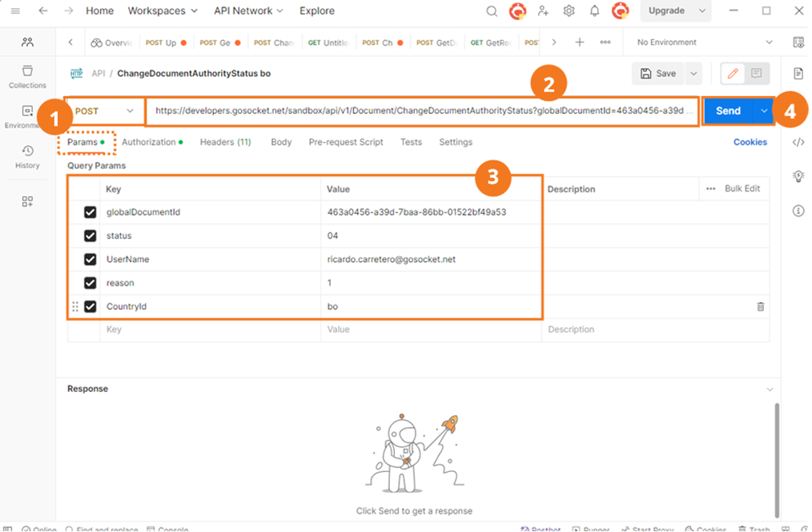This screenshot has height=532, width=812.
Task: Go to Home in the top bar
Action: (x=99, y=11)
